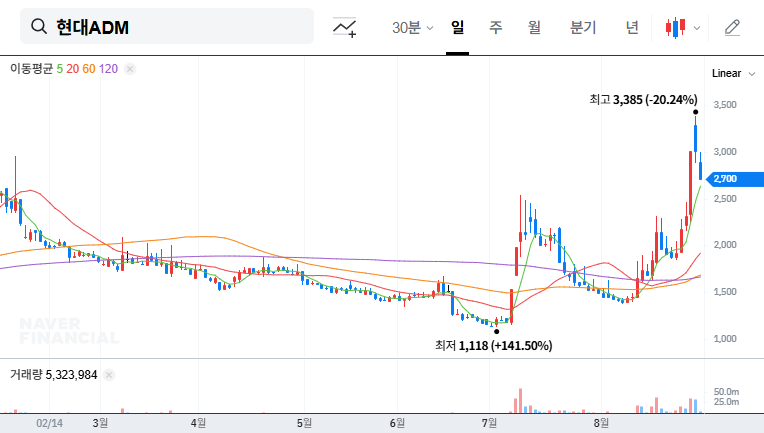
Task: Click the 02/14 date axis label
Action: (49, 423)
